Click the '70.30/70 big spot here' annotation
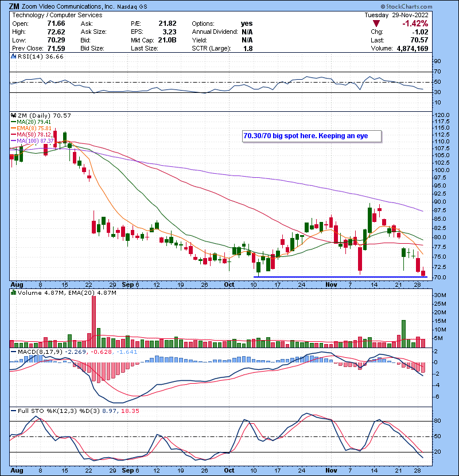Screen dimensions: 459x476 [312, 136]
